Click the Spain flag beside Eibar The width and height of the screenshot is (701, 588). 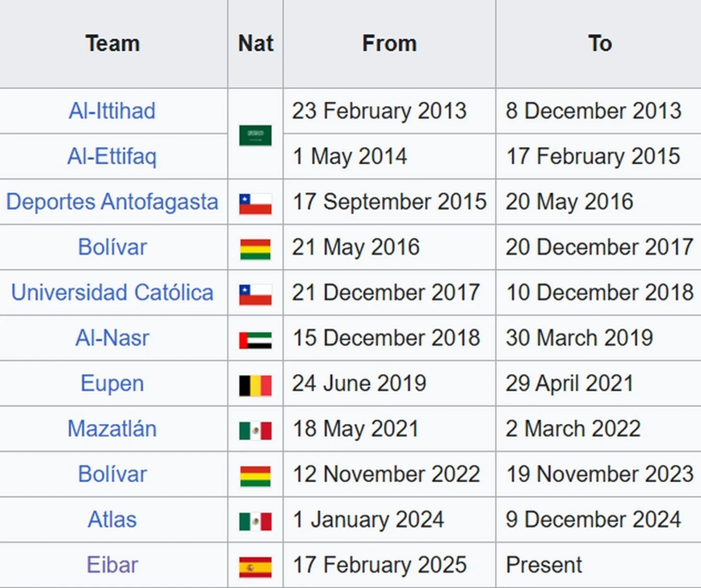pos(255,567)
